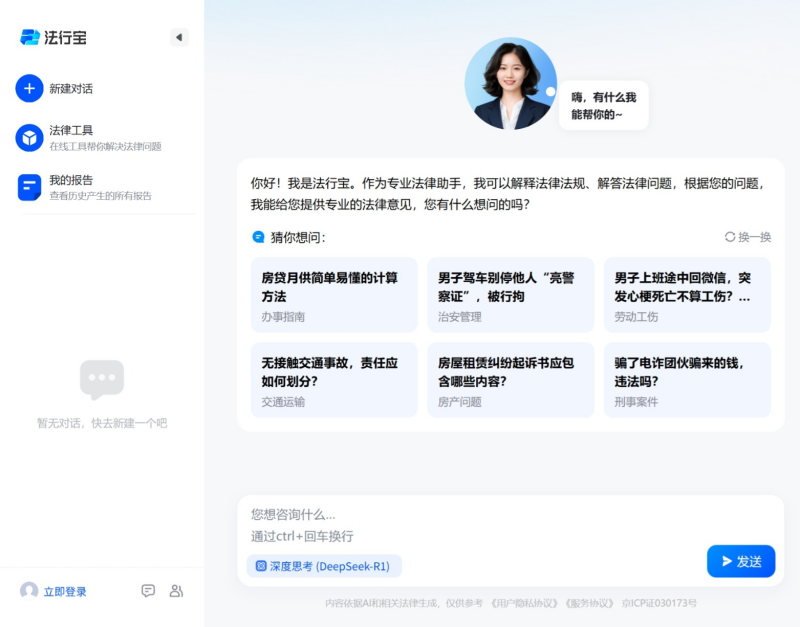Select the 亮警察证 被行拘 question card
Image resolution: width=800 pixels, height=627 pixels.
pyautogui.click(x=510, y=295)
